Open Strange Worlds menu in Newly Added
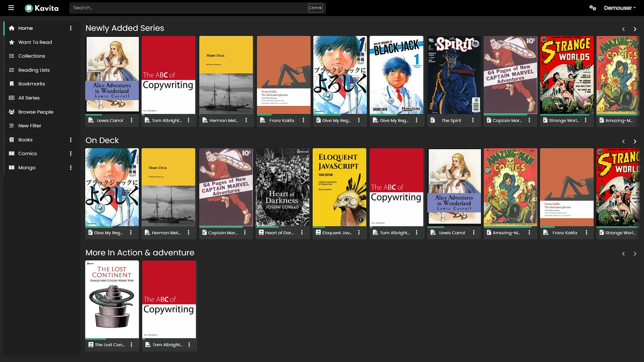Image resolution: width=644 pixels, height=362 pixels. coord(586,120)
